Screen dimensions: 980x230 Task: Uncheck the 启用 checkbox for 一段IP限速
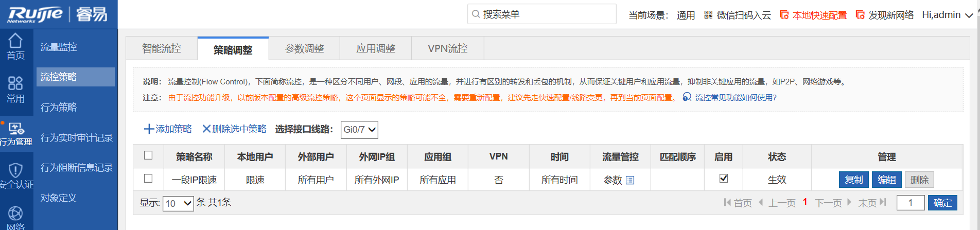click(x=723, y=179)
